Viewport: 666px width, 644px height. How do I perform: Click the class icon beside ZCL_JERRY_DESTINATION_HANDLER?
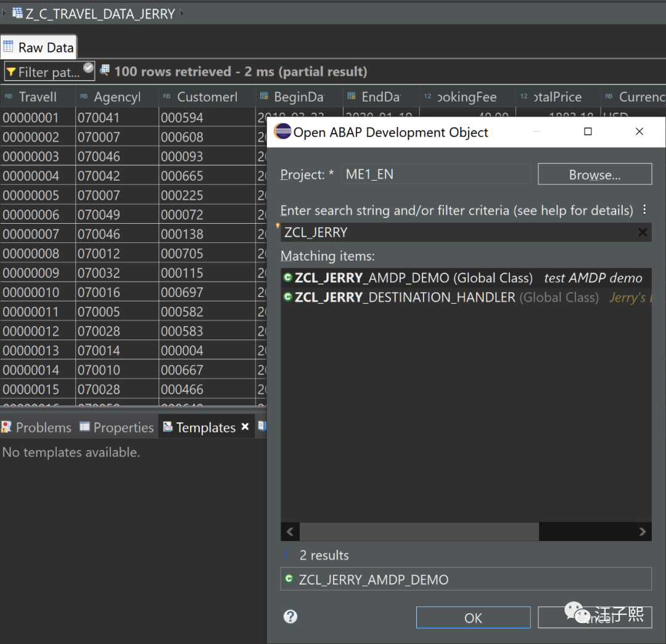coord(287,297)
